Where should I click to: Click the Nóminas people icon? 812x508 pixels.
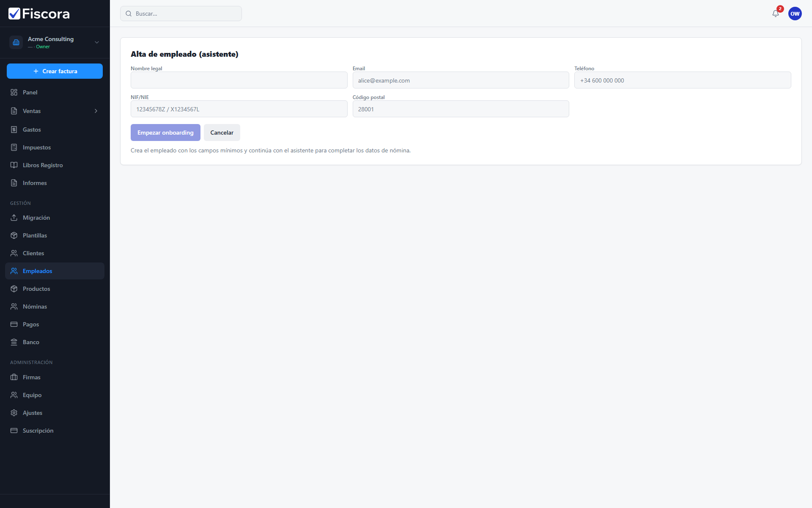pos(14,306)
